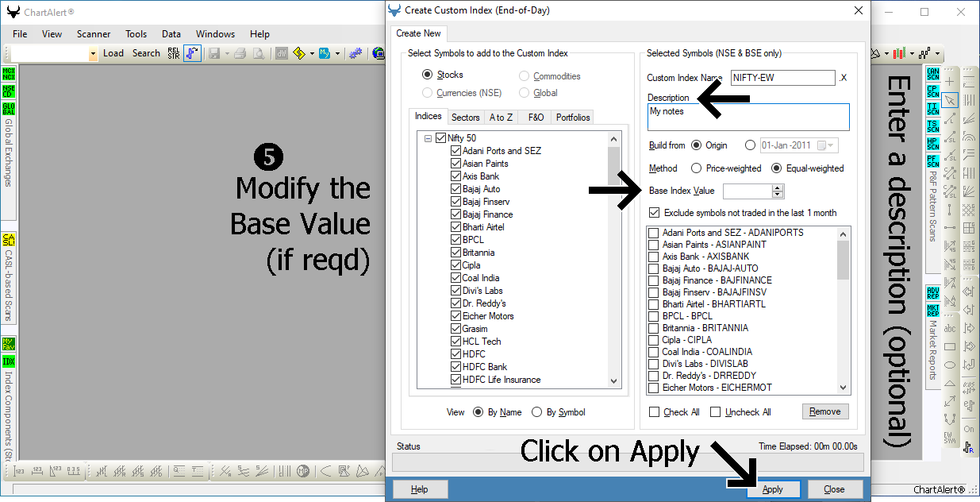Click the PF SCN pattern scan icon
This screenshot has height=502, width=980.
click(x=933, y=161)
